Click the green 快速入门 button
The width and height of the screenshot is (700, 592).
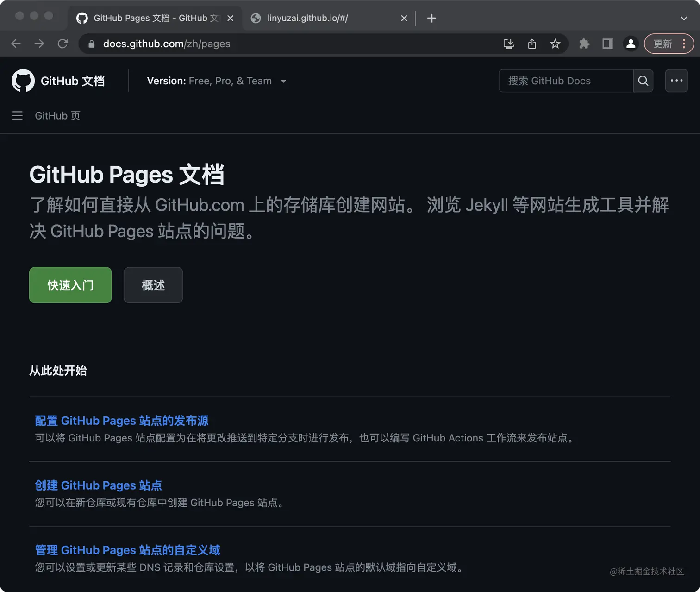[70, 285]
